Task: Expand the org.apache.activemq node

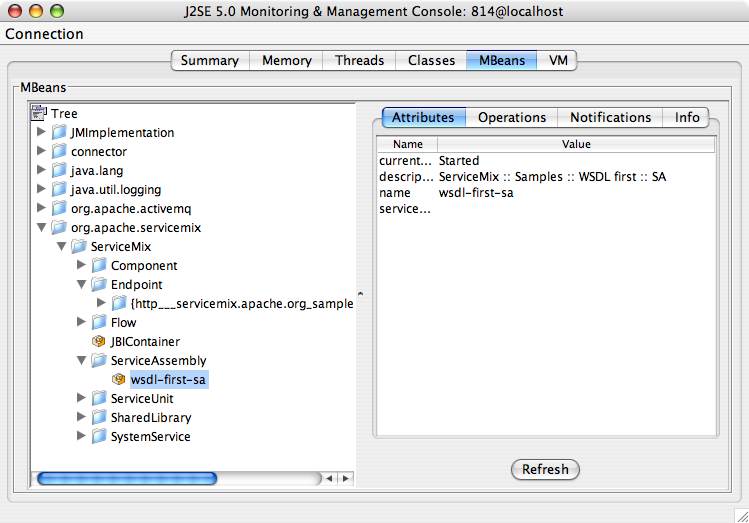Action: click(x=41, y=208)
